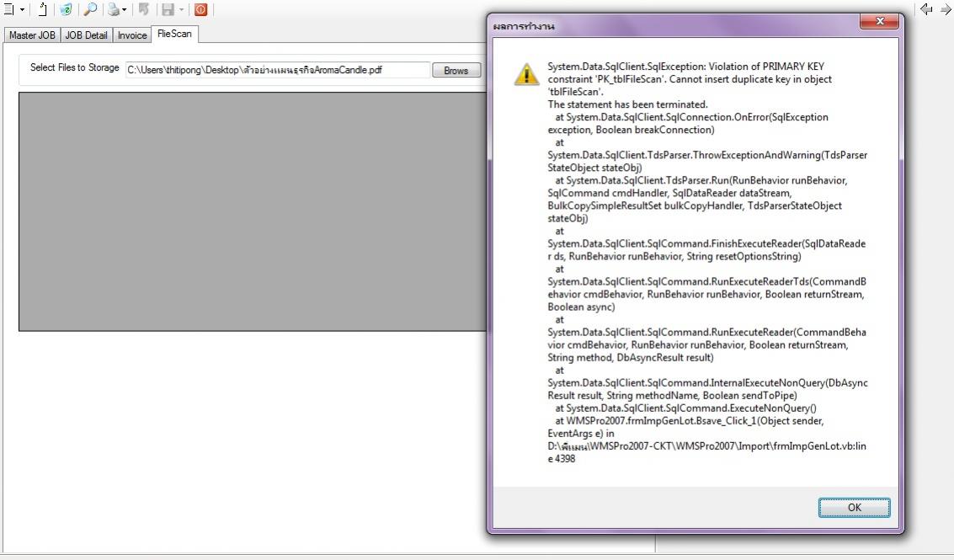
Task: Create a new document with the toolbar icon
Action: point(41,10)
